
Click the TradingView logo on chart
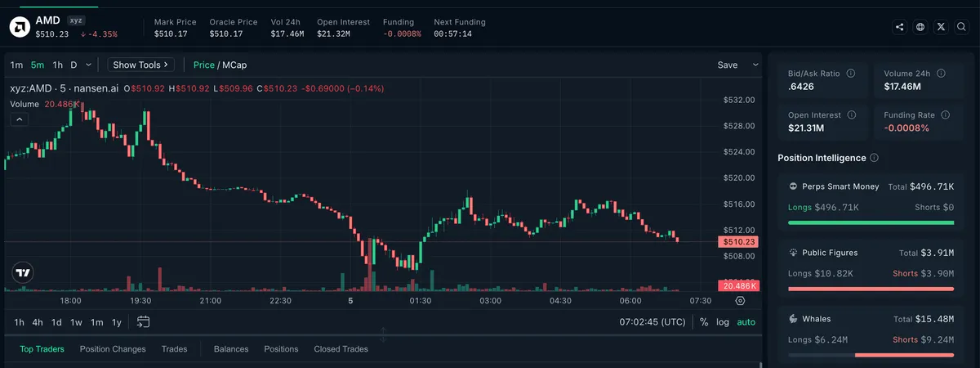pos(23,273)
